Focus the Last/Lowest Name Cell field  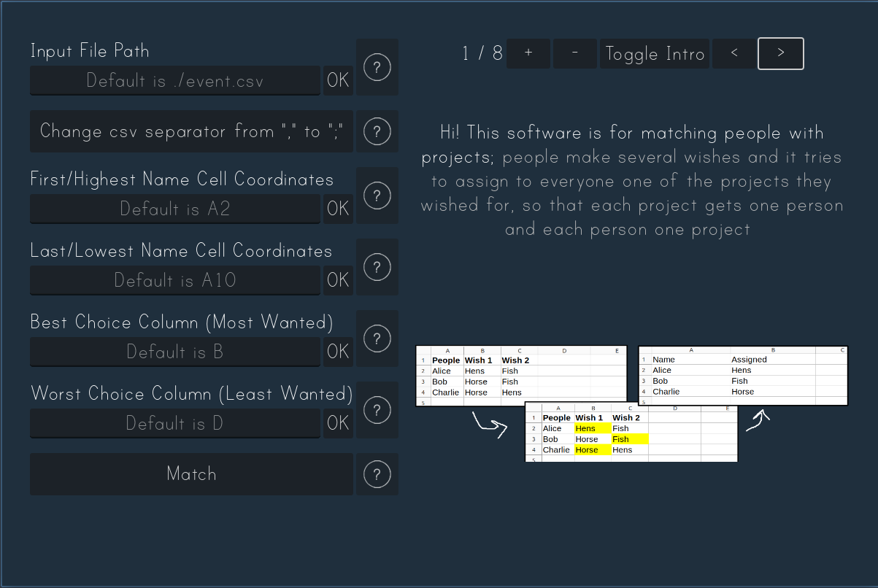(x=175, y=280)
